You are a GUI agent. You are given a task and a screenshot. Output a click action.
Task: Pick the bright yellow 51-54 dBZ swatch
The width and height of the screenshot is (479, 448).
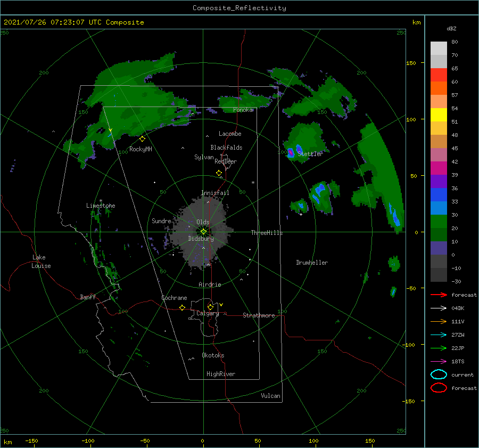[x=439, y=115]
